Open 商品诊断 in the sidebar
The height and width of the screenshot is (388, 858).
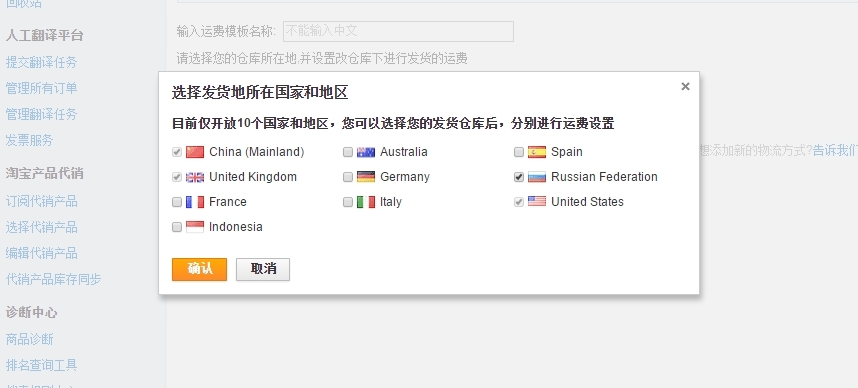click(x=30, y=339)
